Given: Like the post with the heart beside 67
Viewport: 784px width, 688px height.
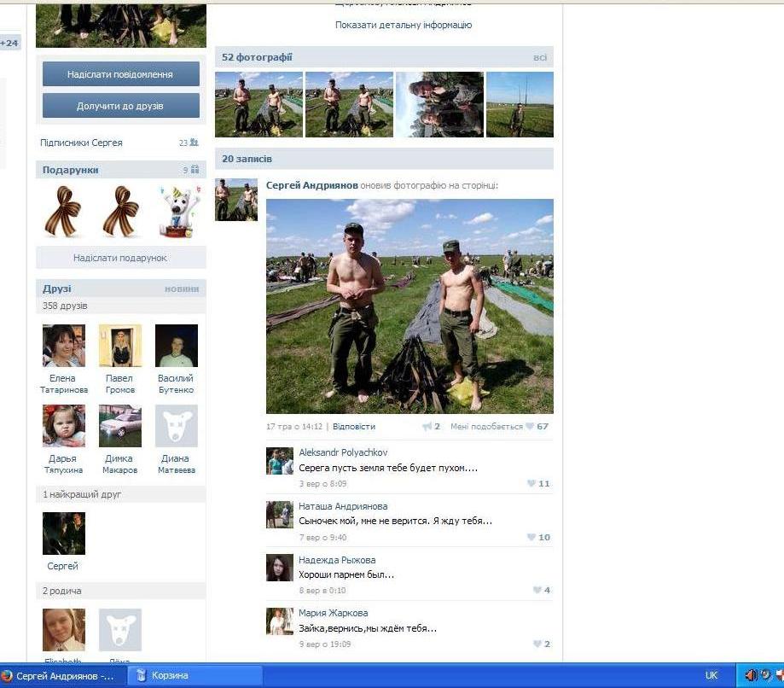Looking at the screenshot, I should (530, 426).
